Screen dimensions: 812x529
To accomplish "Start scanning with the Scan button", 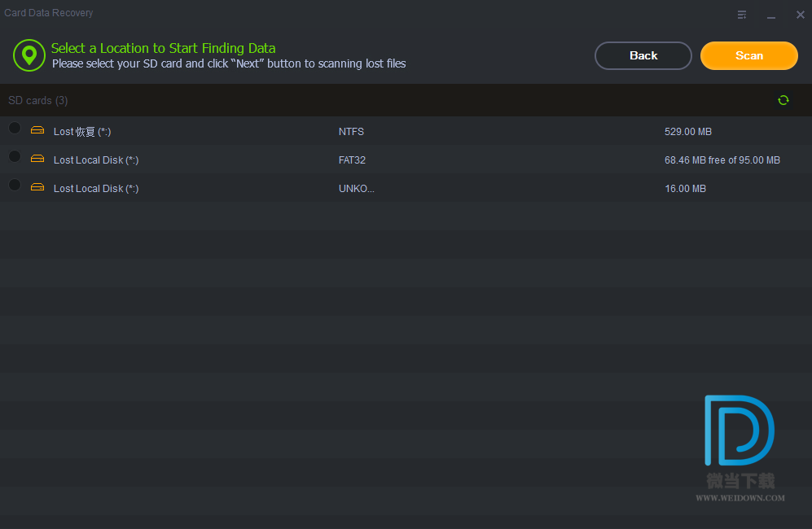I will point(748,55).
